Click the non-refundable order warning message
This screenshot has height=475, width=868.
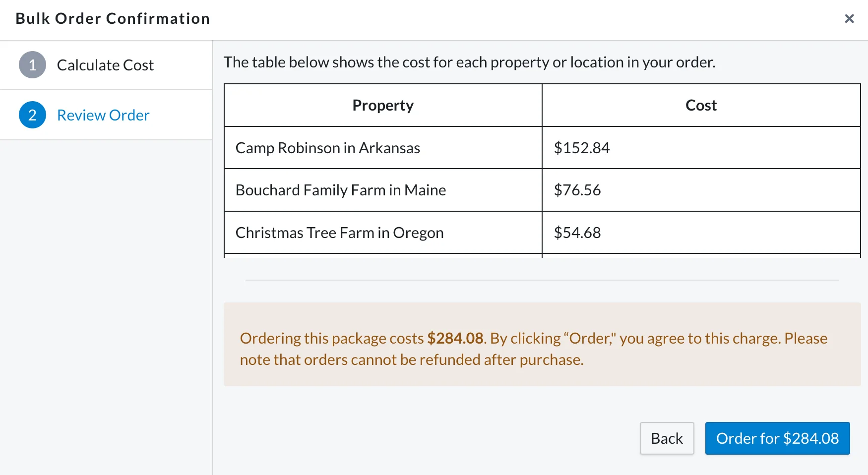(542, 345)
